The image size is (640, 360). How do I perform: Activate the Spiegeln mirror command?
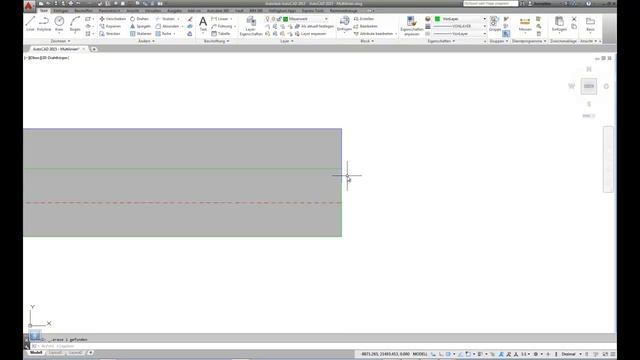140,26
